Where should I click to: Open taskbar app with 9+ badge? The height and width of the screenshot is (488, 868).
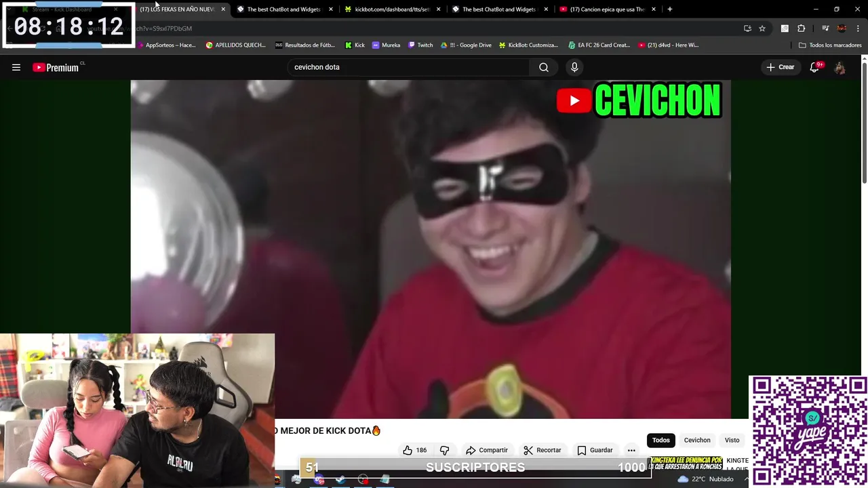point(319,479)
